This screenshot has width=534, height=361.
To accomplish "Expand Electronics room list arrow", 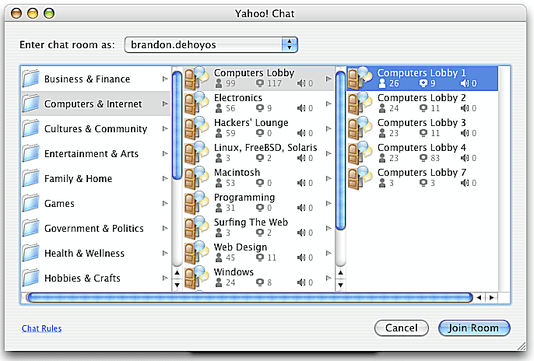I will tap(328, 103).
